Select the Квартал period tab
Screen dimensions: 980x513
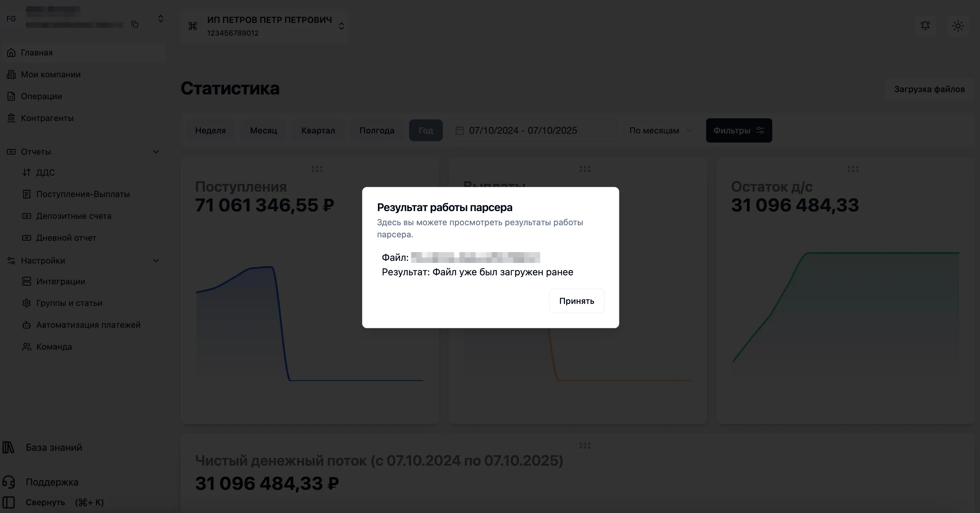pos(318,130)
